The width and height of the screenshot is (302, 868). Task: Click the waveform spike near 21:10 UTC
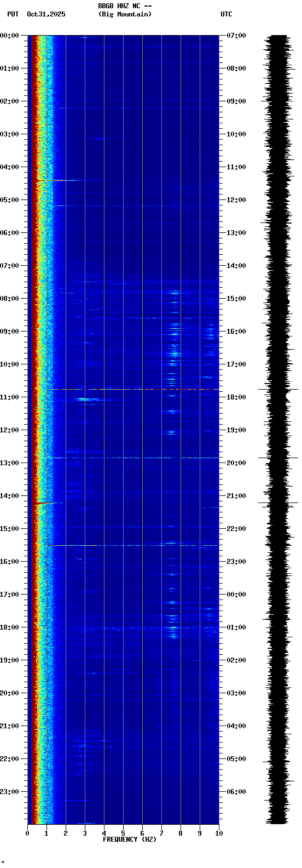coord(278,502)
